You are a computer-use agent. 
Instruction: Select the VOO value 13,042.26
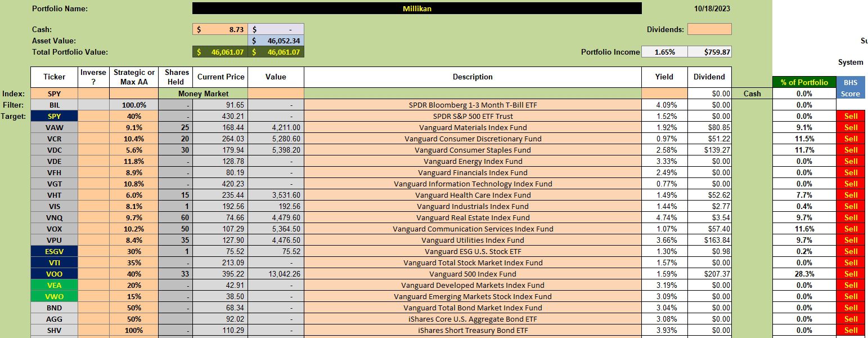tap(276, 274)
